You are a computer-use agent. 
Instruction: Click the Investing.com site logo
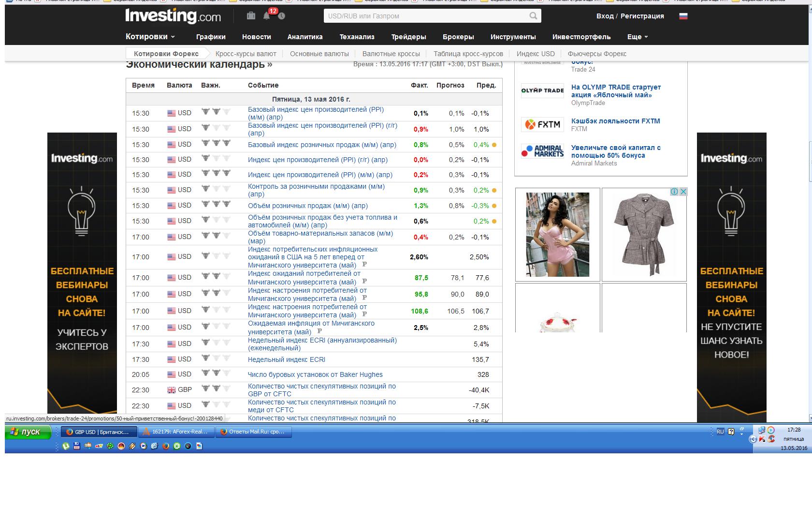(x=173, y=15)
